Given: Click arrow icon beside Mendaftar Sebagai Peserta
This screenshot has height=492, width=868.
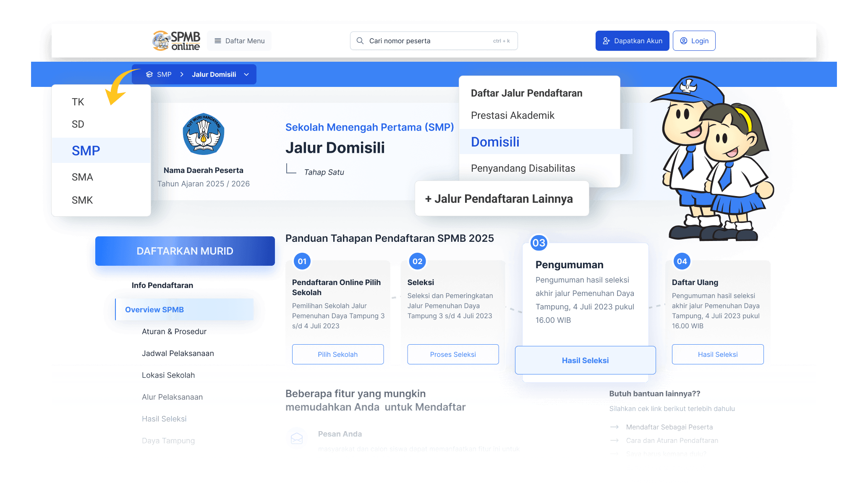Looking at the screenshot, I should [x=614, y=427].
